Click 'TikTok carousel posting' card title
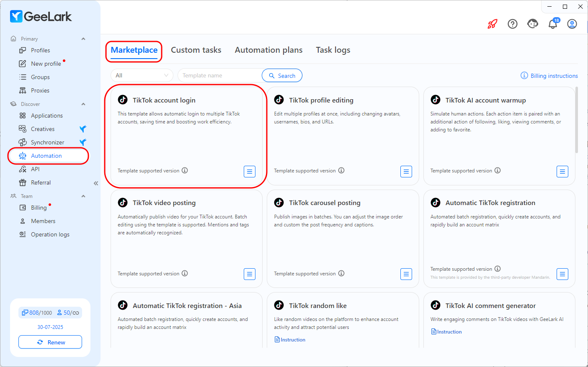Image resolution: width=588 pixels, height=367 pixels. click(325, 203)
